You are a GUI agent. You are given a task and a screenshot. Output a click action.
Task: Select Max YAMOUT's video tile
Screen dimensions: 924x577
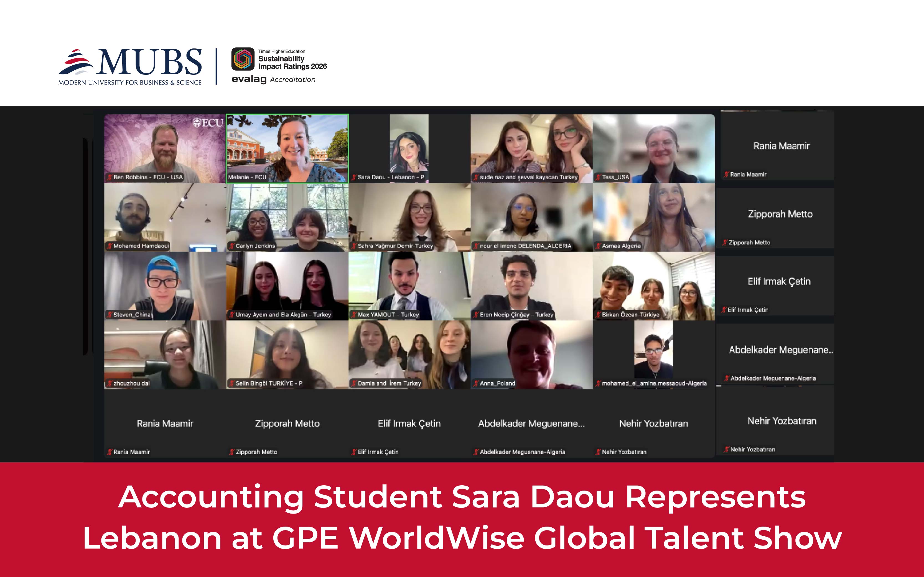tap(409, 286)
